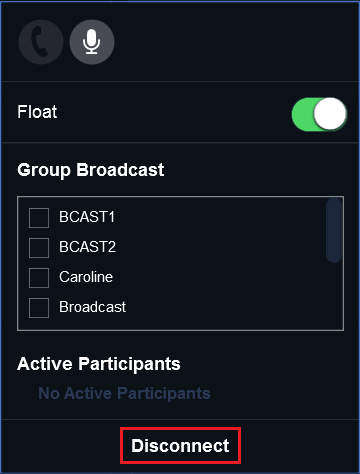The width and height of the screenshot is (360, 474).
Task: Check the BCAST1 checkbox
Action: pyautogui.click(x=39, y=218)
